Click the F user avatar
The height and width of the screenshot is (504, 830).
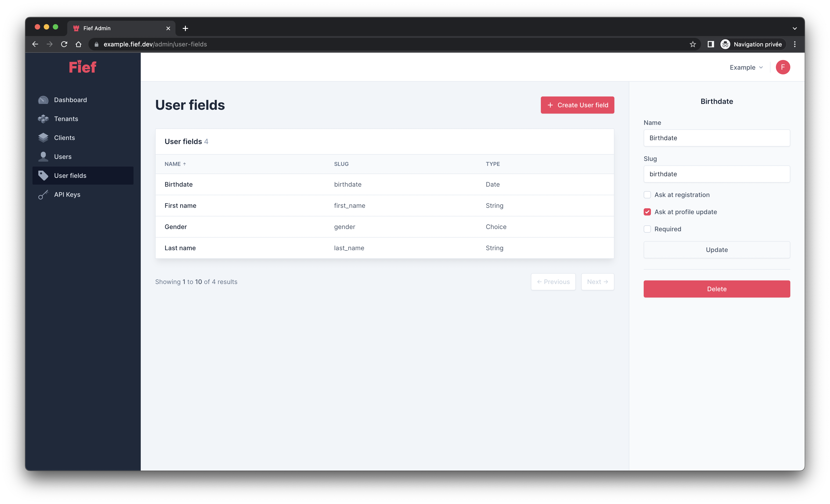click(x=782, y=67)
